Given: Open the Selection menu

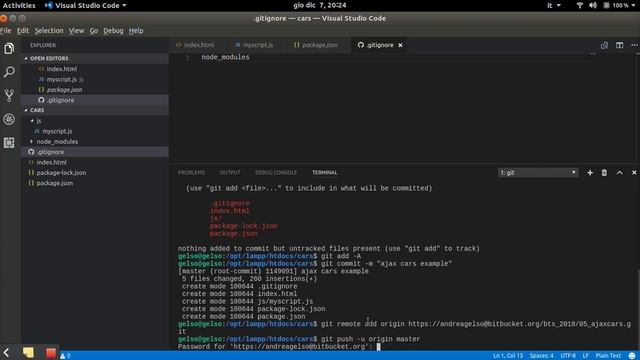Looking at the screenshot, I should [x=49, y=31].
